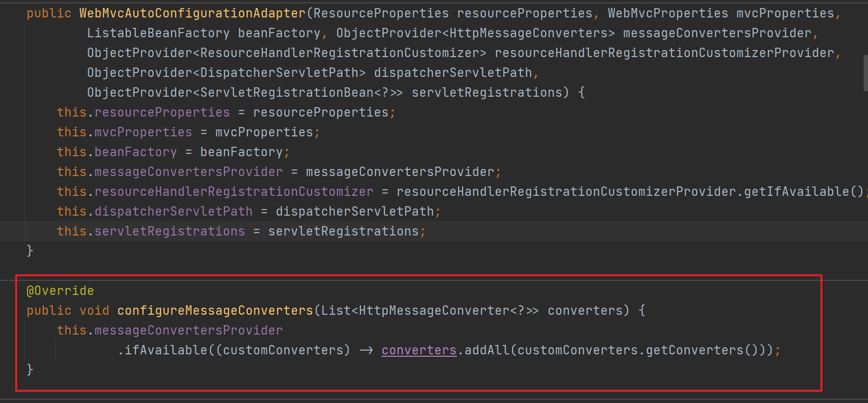Image resolution: width=868 pixels, height=403 pixels.
Task: Click the ifAvailable method call
Action: pos(166,350)
